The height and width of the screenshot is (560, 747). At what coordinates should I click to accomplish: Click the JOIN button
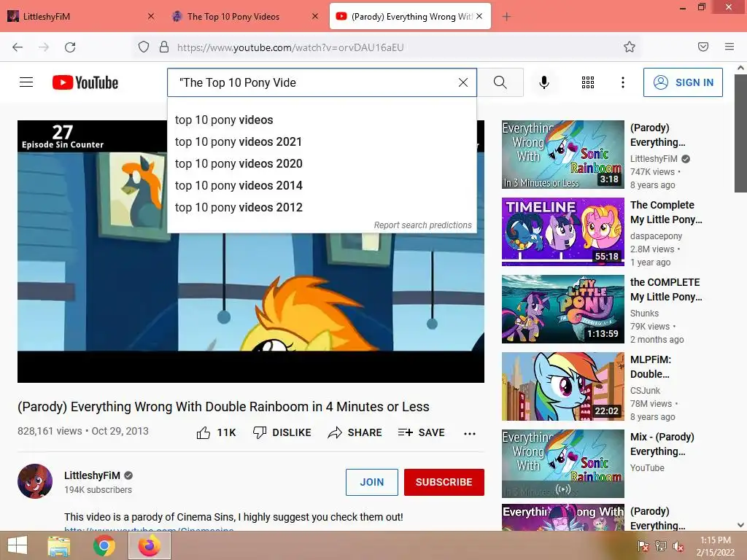[371, 482]
